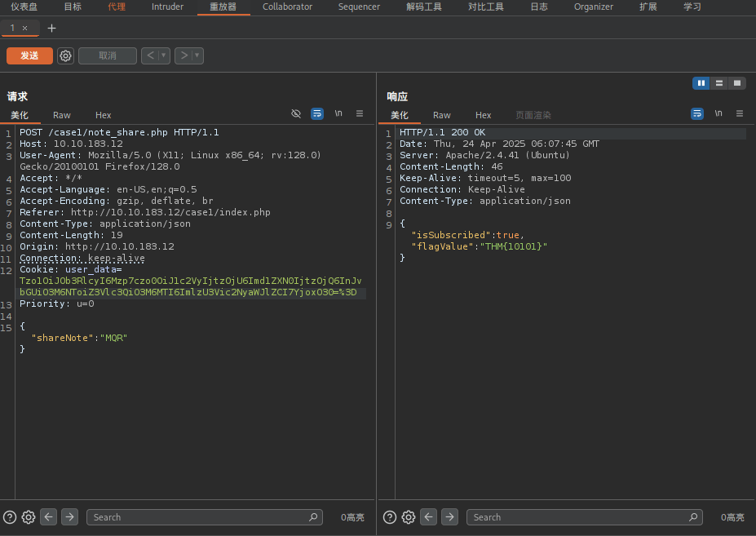Open help icon under response panel
The height and width of the screenshot is (536, 756).
pyautogui.click(x=390, y=518)
